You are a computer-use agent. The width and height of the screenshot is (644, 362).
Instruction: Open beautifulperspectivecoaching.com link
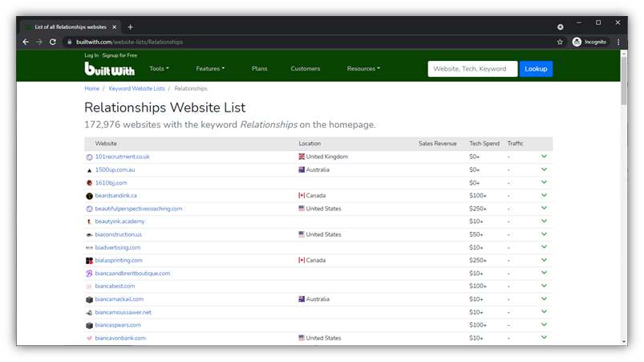pyautogui.click(x=139, y=209)
